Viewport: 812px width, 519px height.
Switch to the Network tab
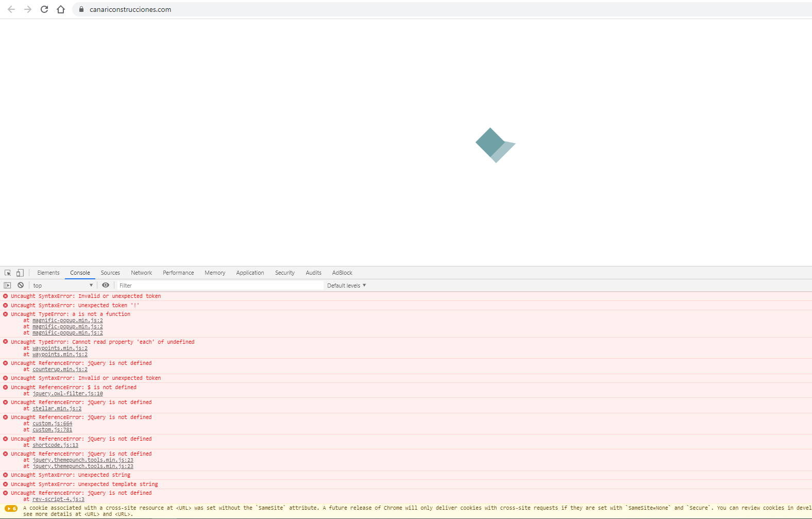coord(141,273)
